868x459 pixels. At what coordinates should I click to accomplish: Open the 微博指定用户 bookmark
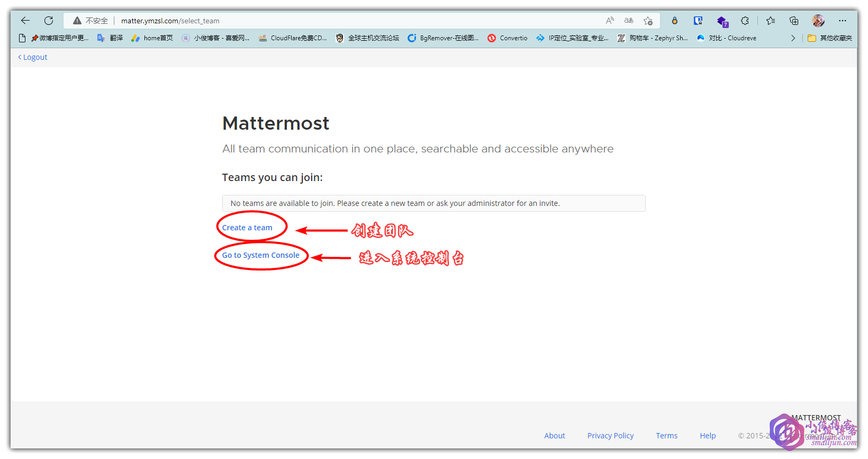[x=60, y=38]
